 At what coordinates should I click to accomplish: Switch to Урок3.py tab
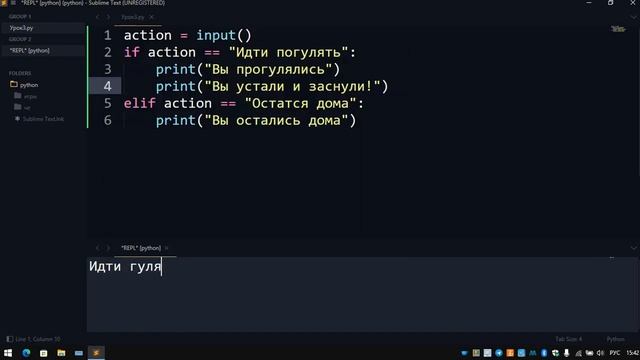pos(133,17)
